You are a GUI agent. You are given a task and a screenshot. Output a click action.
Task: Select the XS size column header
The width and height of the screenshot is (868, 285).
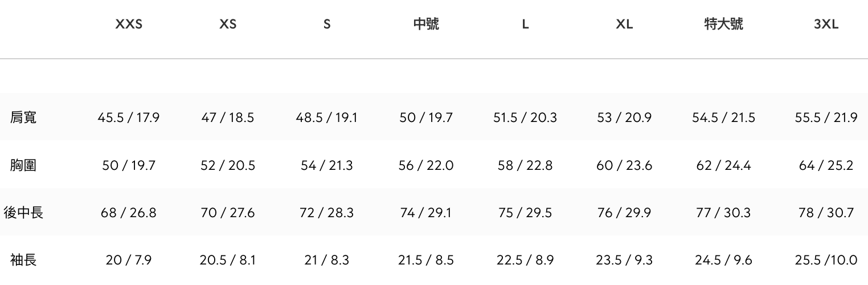(228, 25)
